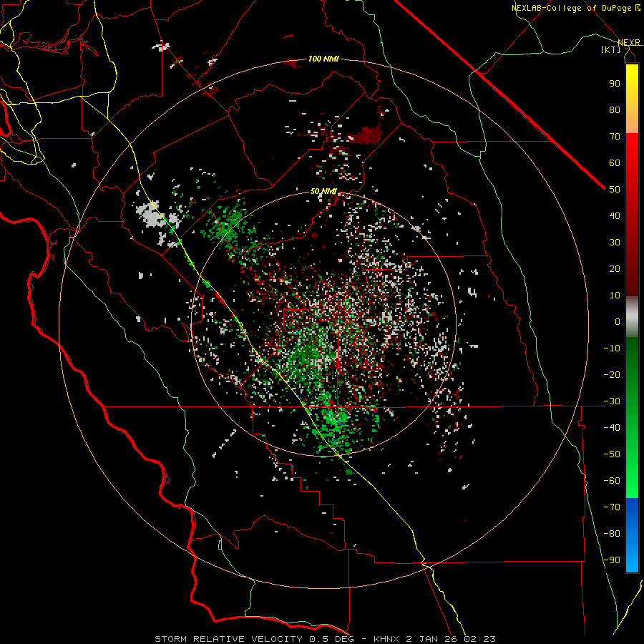Click the -60 scale value
Viewport: 644px width, 644px height.
pos(612,481)
